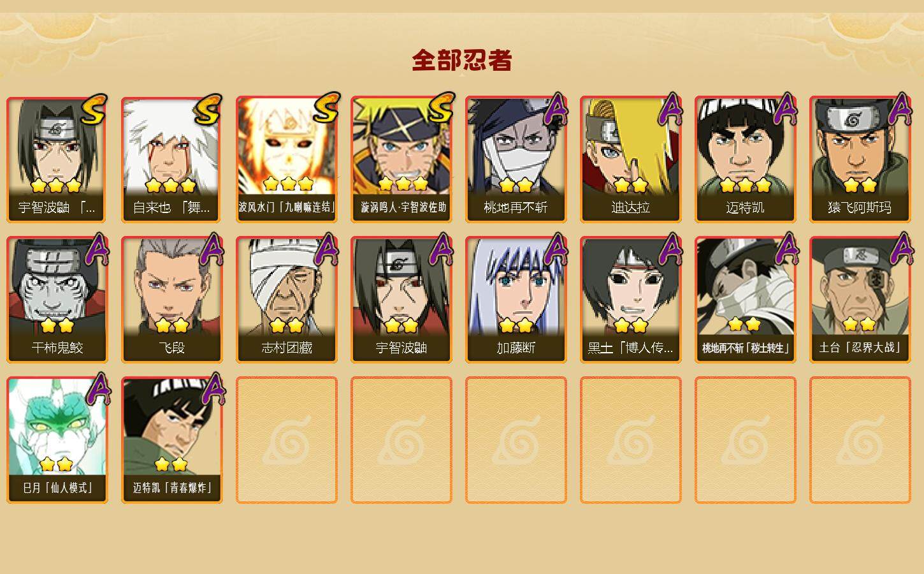Open the 迈特凯 three-star ninja card
Viewport: 924px width, 574px height.
click(746, 159)
